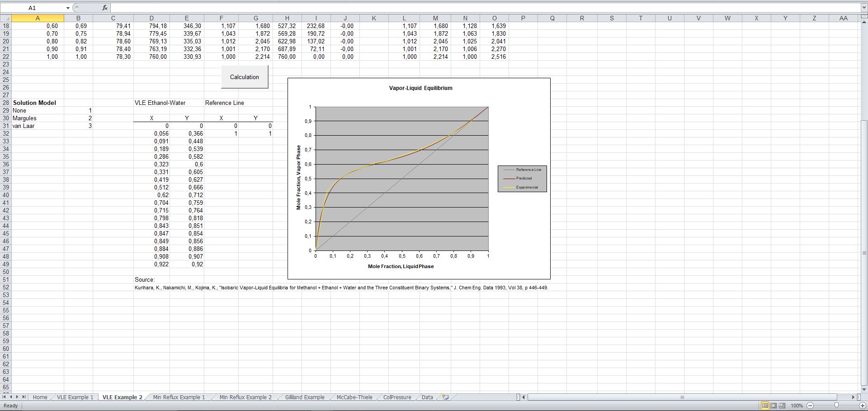Click the zoom slider handle
The height and width of the screenshot is (411, 868).
click(x=836, y=406)
